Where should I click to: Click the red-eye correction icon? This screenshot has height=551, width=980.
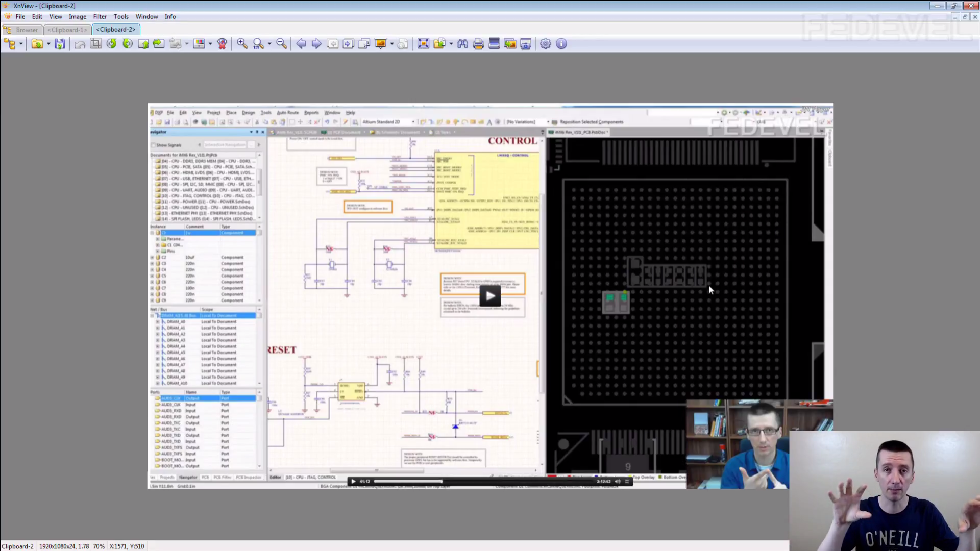pos(222,44)
